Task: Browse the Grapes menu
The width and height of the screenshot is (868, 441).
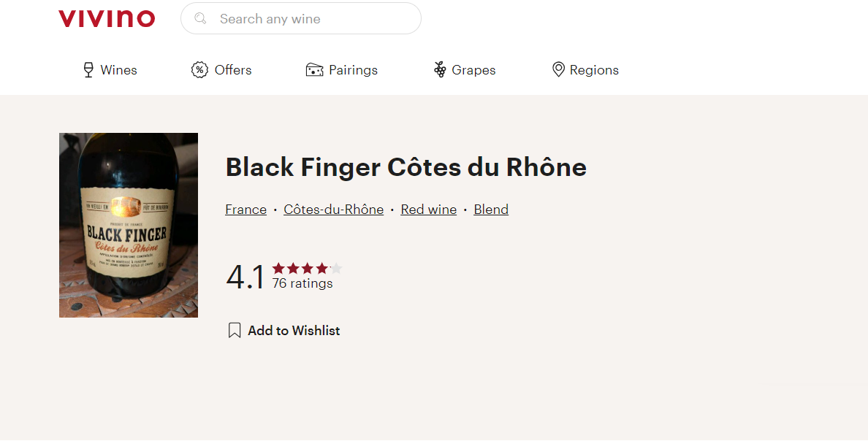Action: pyautogui.click(x=473, y=70)
